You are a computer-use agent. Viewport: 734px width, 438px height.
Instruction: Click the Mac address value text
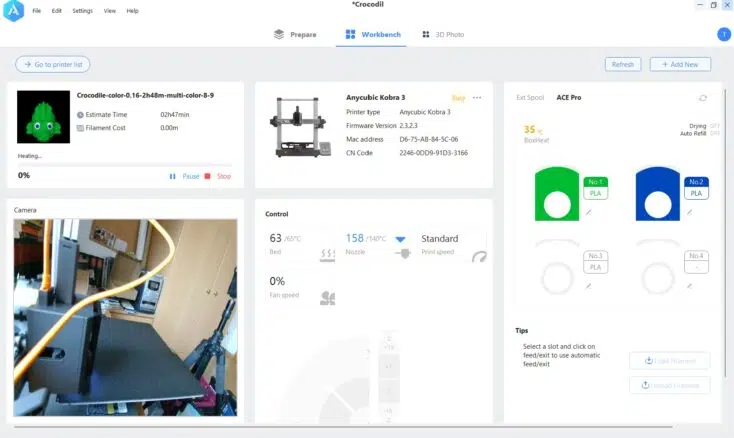click(429, 139)
